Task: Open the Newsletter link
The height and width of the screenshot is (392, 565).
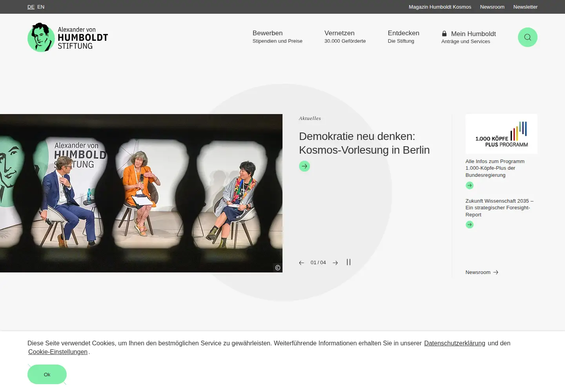Action: (525, 7)
